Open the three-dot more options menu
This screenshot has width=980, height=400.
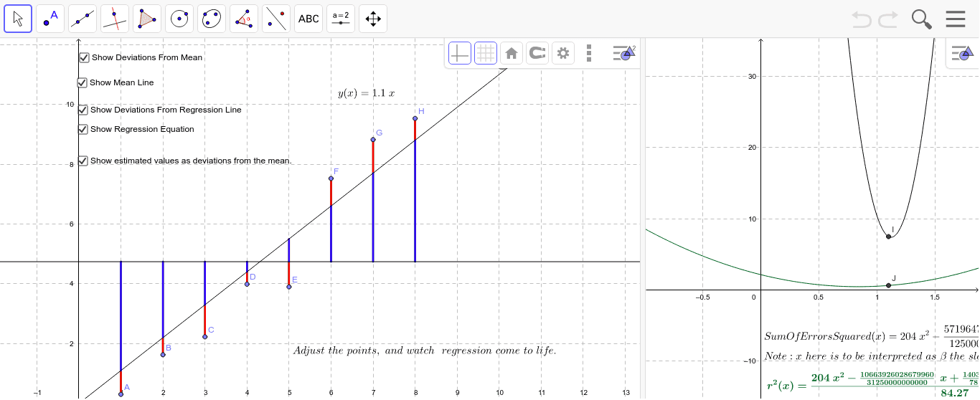(x=589, y=53)
